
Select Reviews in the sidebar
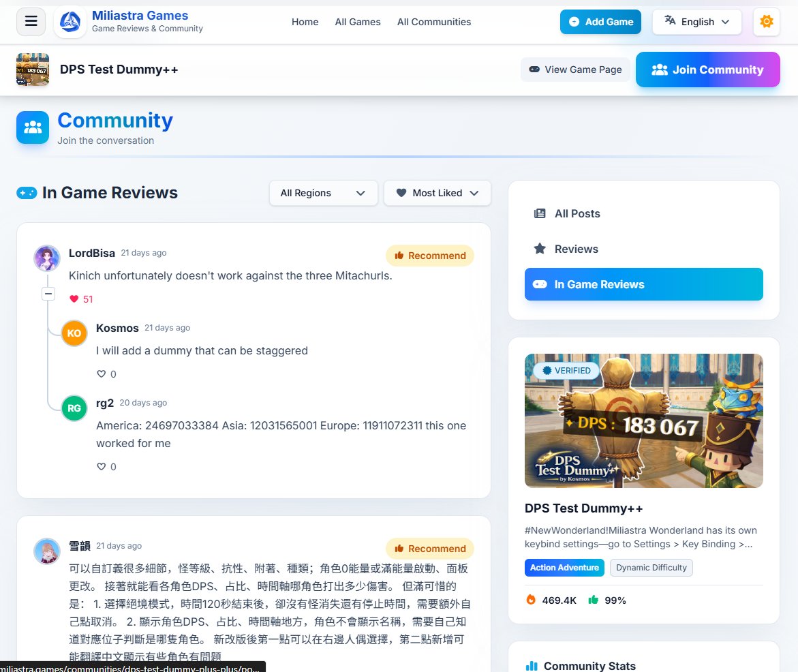pyautogui.click(x=644, y=249)
